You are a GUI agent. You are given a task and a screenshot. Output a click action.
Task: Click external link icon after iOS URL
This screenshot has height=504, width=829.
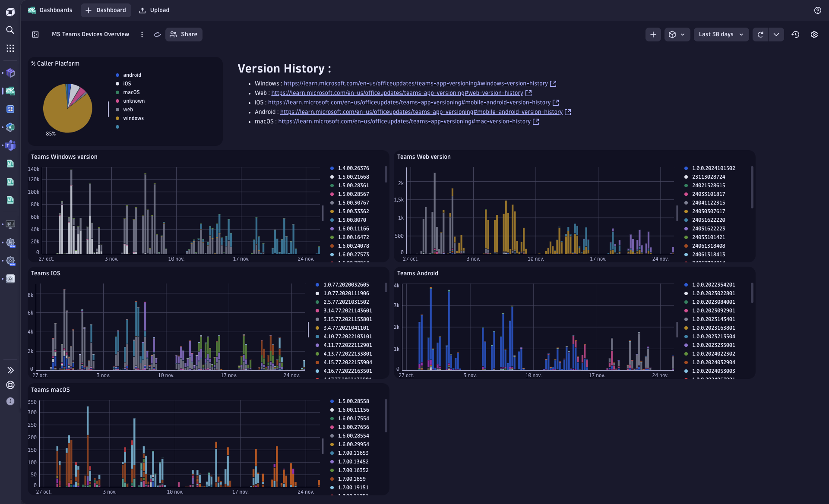coord(556,103)
